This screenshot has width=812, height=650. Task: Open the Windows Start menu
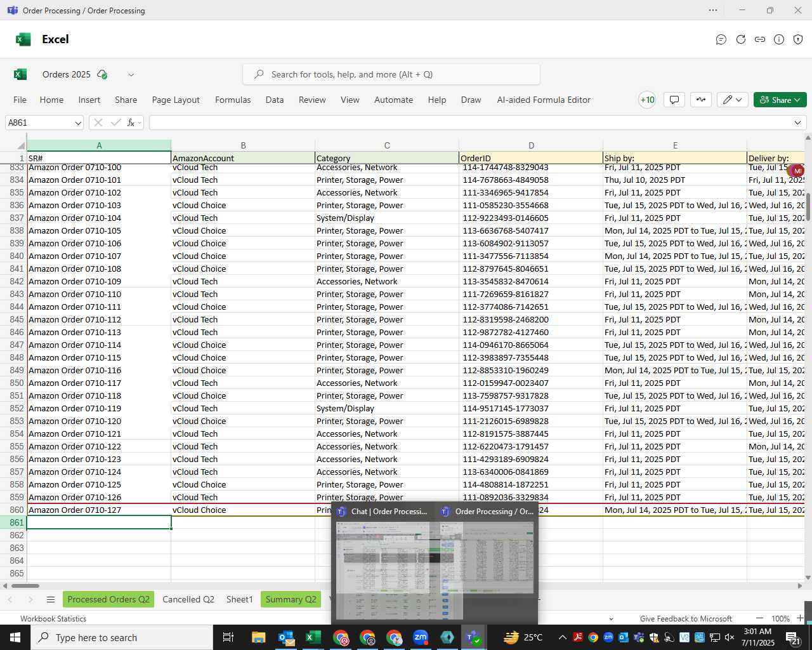click(x=15, y=637)
